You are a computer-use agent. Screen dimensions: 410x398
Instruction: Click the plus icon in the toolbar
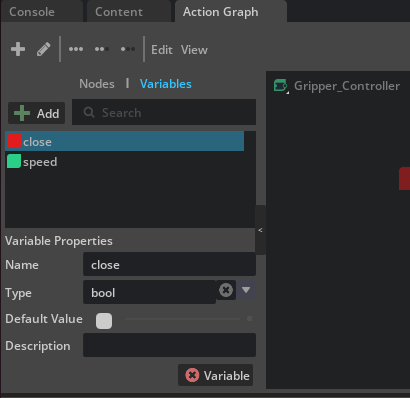pos(18,49)
